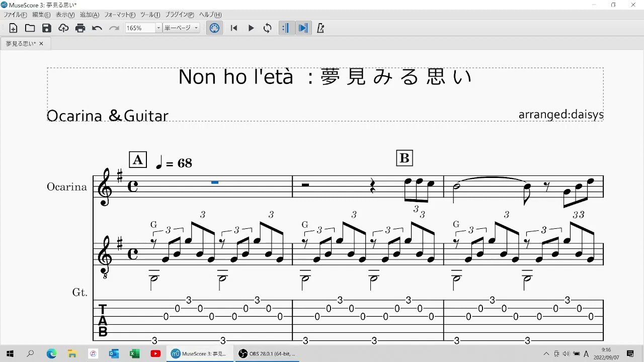Open the フォーマット(F) menu
Image resolution: width=644 pixels, height=362 pixels.
pos(120,15)
